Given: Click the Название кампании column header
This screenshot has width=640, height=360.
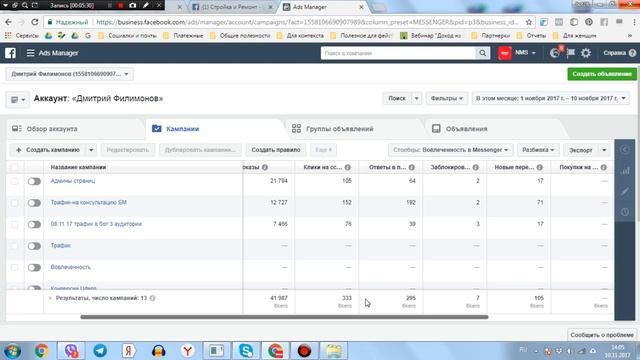Looking at the screenshot, I should [x=78, y=167].
